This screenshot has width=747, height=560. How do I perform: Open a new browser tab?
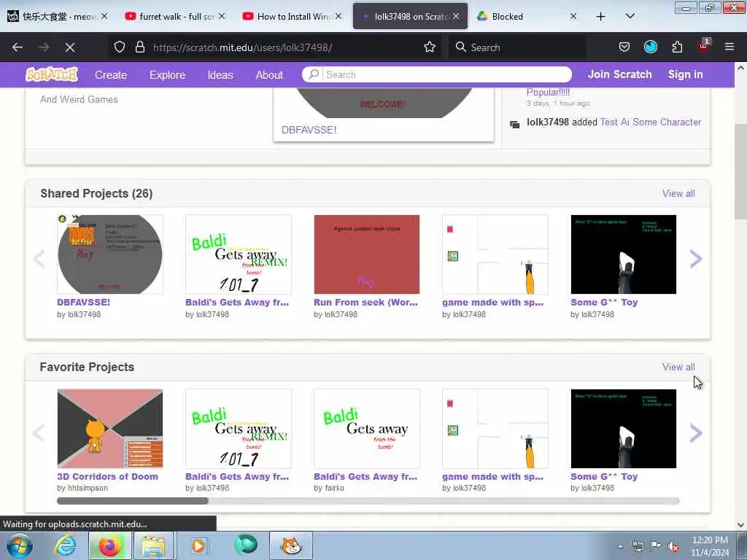click(x=601, y=17)
